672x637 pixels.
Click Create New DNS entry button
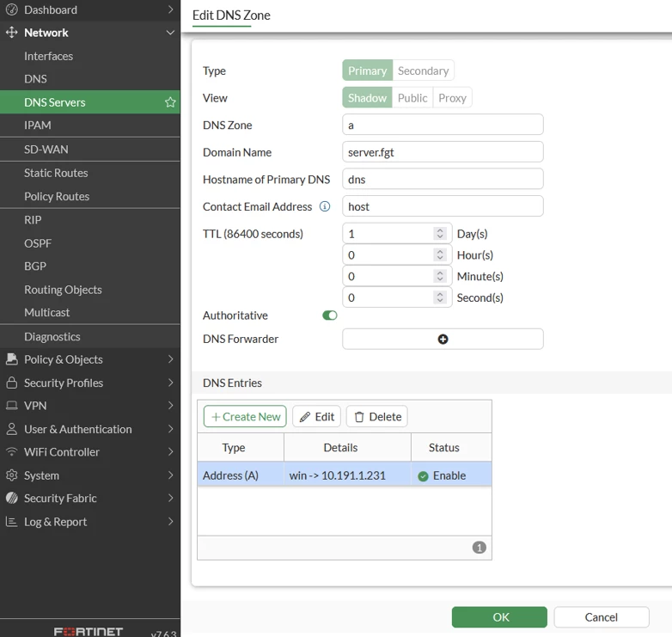[x=245, y=416]
